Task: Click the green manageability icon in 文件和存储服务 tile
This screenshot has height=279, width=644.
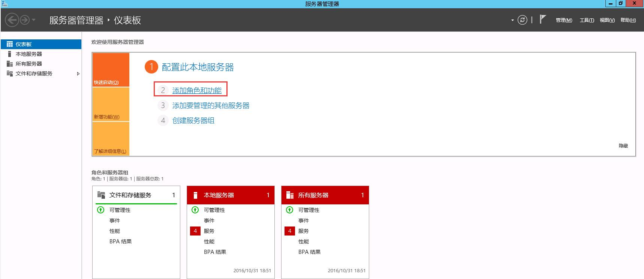Action: click(x=100, y=210)
